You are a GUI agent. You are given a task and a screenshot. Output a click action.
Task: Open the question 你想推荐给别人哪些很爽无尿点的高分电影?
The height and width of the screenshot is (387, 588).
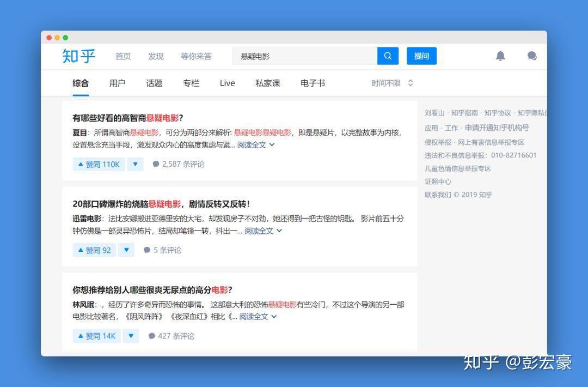pyautogui.click(x=152, y=290)
